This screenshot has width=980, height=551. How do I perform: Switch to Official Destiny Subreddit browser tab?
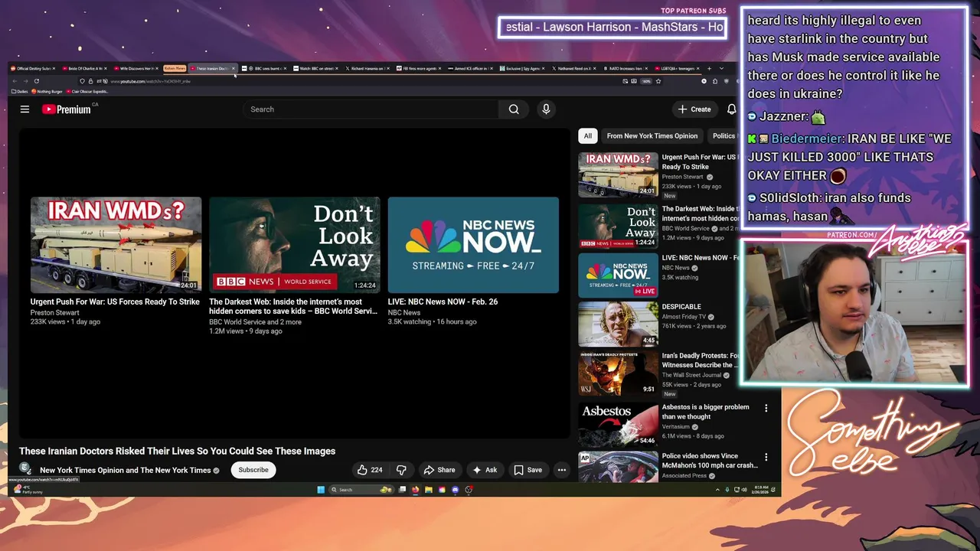(32, 68)
